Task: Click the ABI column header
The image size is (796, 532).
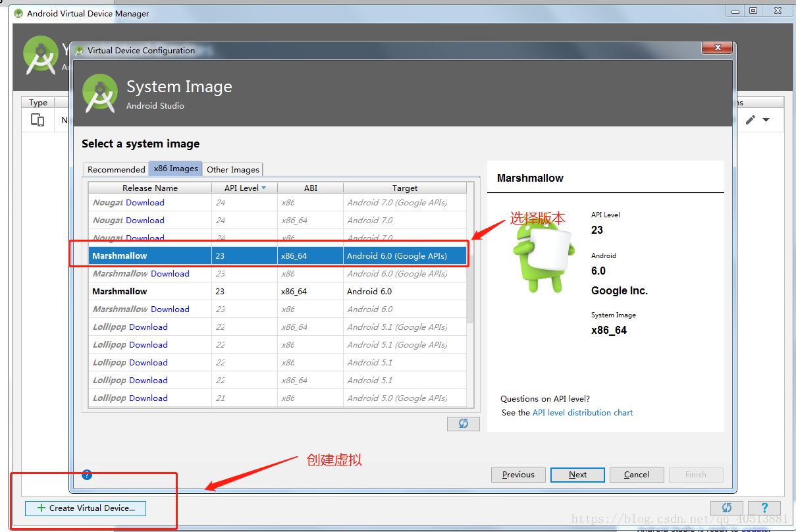Action: point(311,188)
